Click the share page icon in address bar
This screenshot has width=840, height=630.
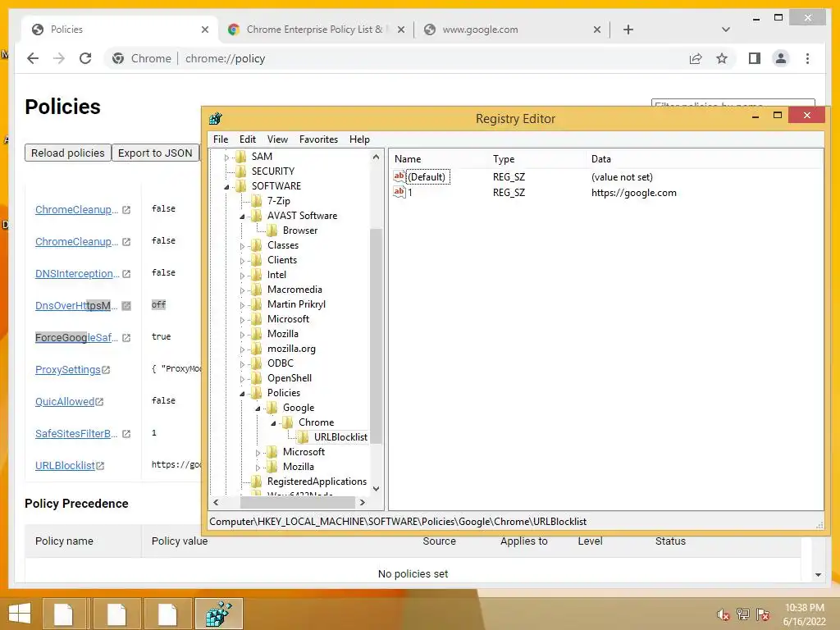click(x=696, y=58)
